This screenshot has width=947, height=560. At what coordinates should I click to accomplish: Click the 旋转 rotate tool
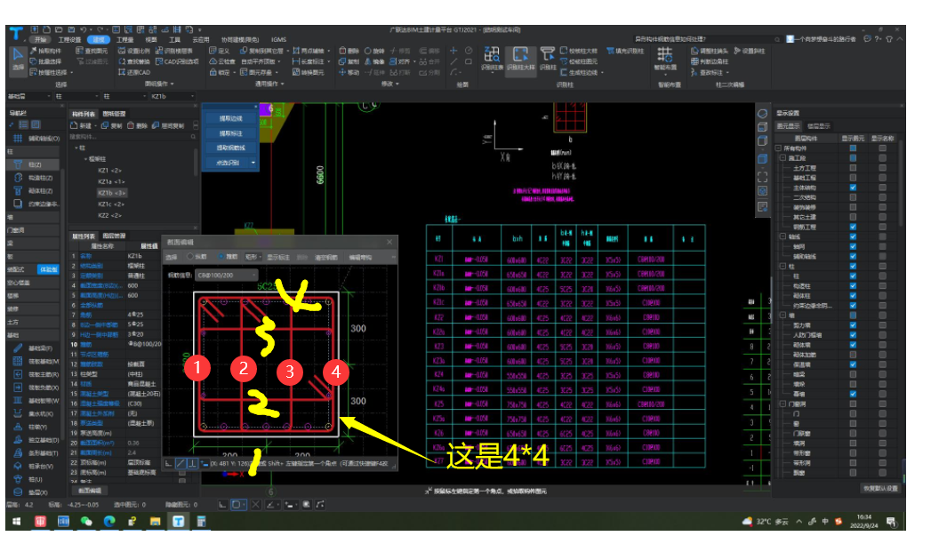(374, 51)
